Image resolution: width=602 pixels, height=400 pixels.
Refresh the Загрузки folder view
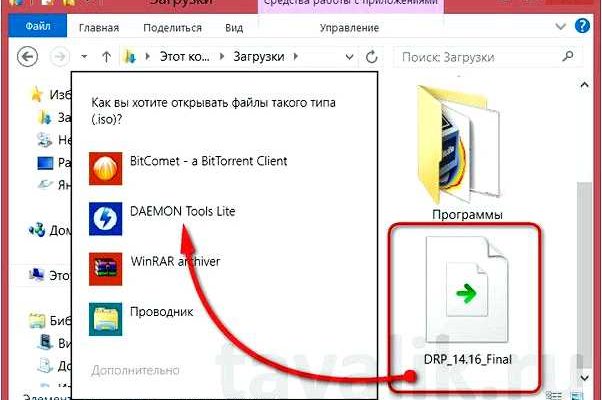[x=371, y=57]
